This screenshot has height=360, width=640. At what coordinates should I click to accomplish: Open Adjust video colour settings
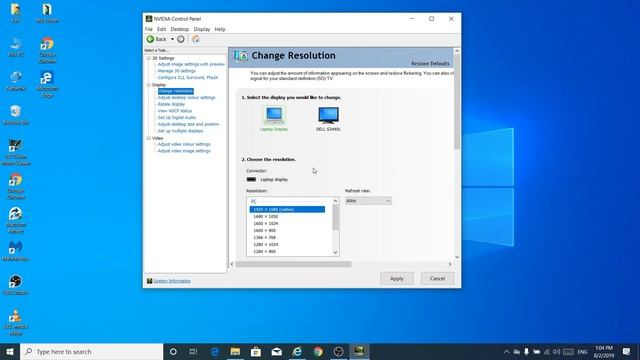coord(184,144)
